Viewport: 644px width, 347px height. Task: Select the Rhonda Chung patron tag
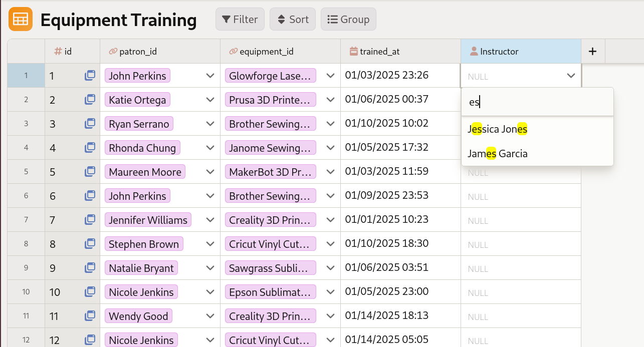pos(141,147)
